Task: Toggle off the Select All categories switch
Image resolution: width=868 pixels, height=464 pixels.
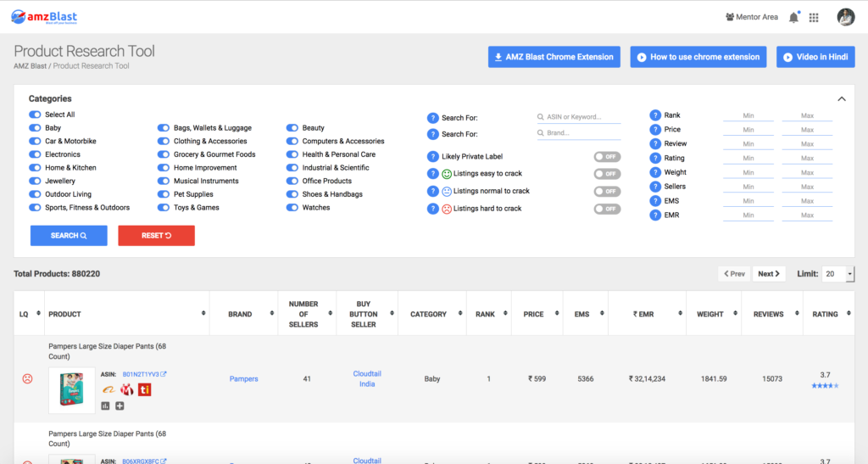Action: point(36,115)
